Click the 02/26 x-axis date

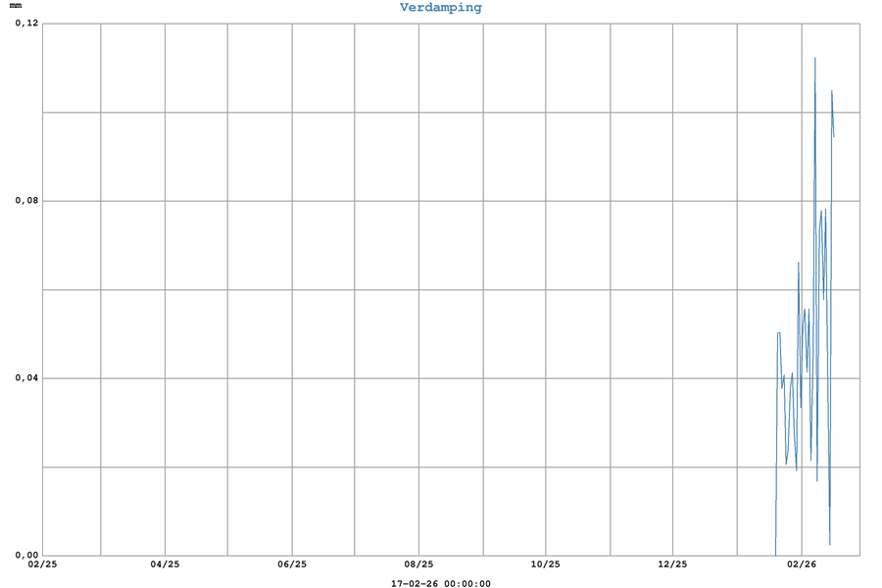[x=801, y=564]
